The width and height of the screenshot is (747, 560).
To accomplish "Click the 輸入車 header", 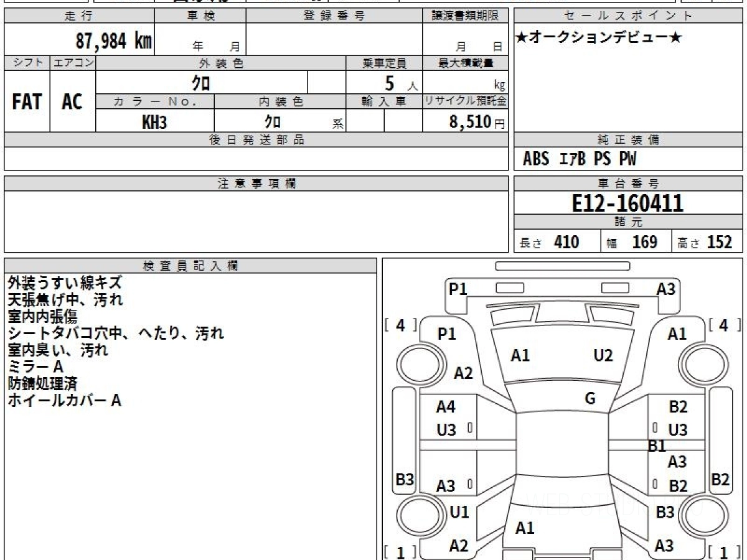I will 384,102.
